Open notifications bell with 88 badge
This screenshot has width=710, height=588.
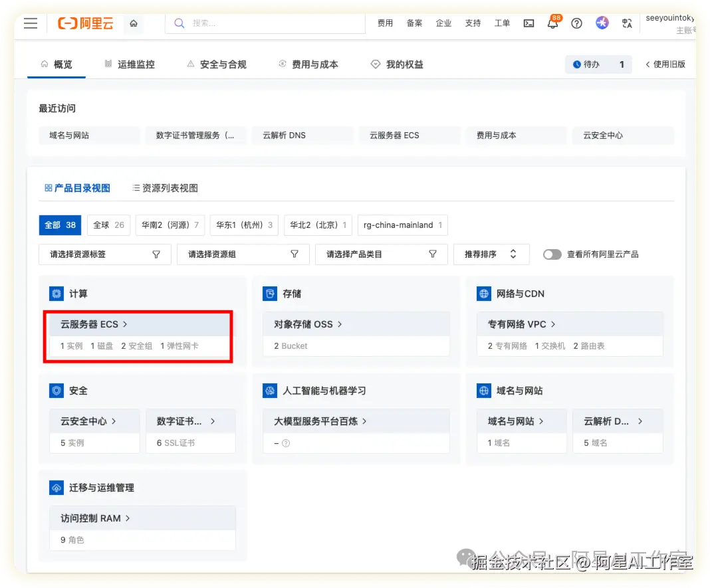tap(553, 23)
